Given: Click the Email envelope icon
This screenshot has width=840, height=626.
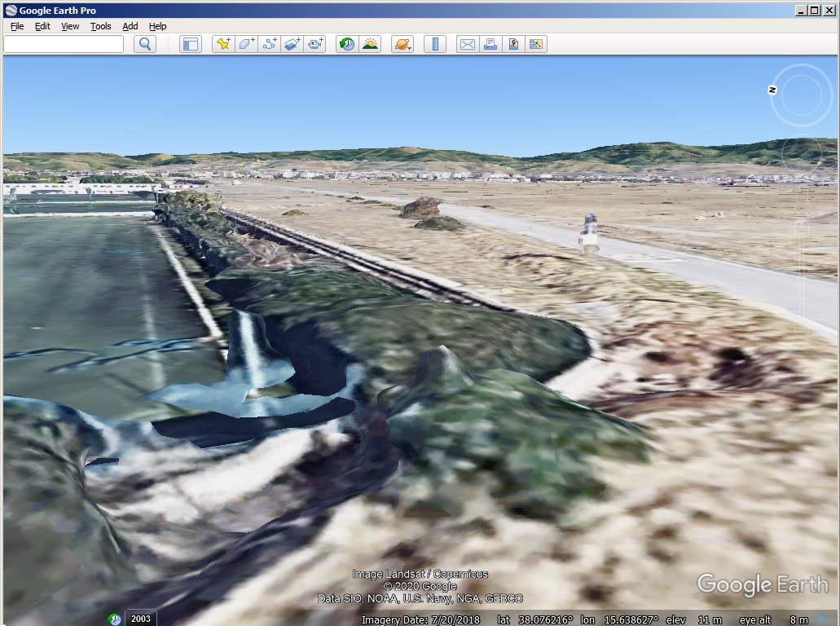Looking at the screenshot, I should click(468, 44).
